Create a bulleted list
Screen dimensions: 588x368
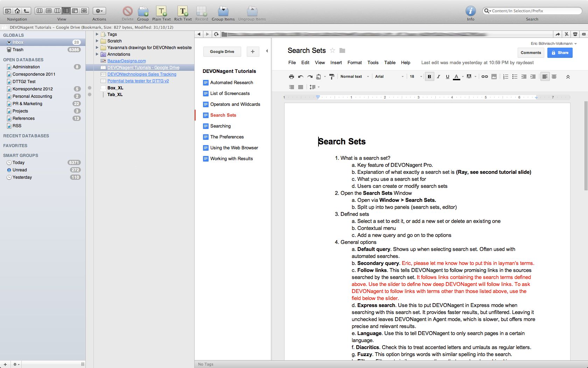[515, 76]
